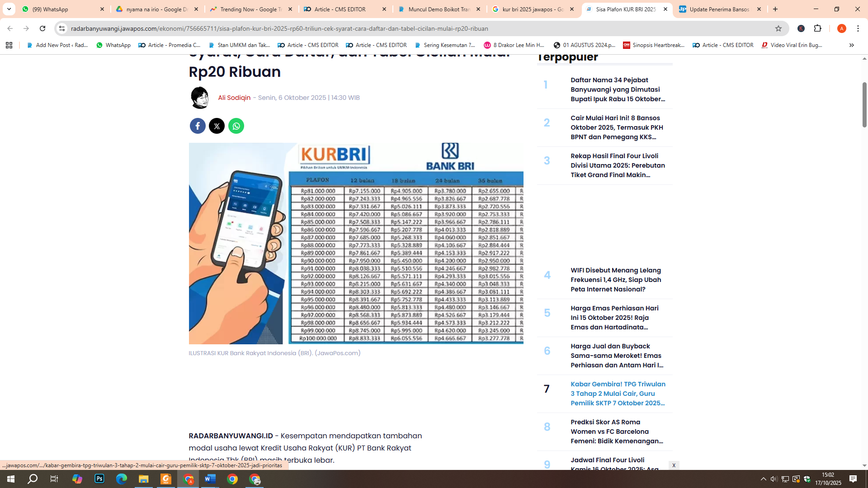Screen dimensions: 868x488
Task: Click author Ali Sodiqin's avatar
Action: (x=200, y=98)
